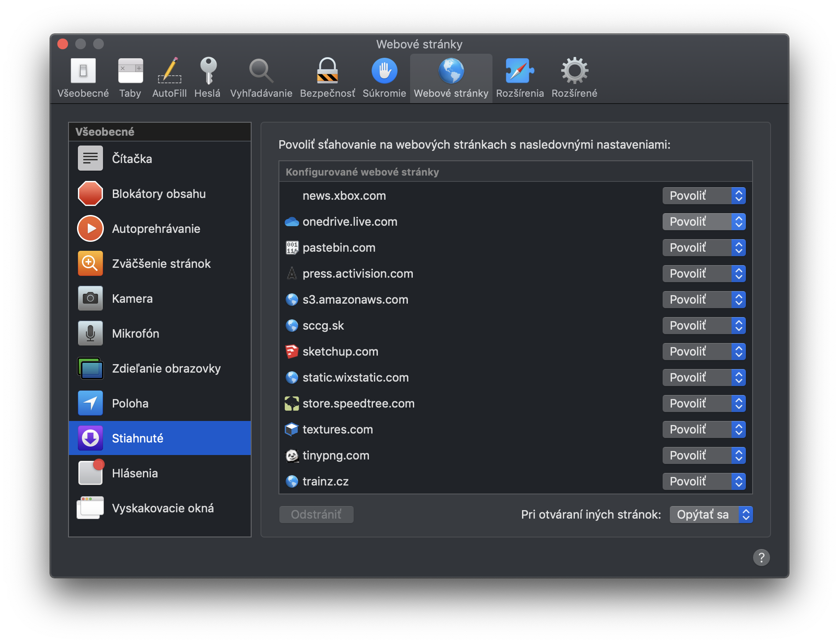This screenshot has height=644, width=839.
Task: Change the download permission for pastebin.com
Action: point(703,248)
